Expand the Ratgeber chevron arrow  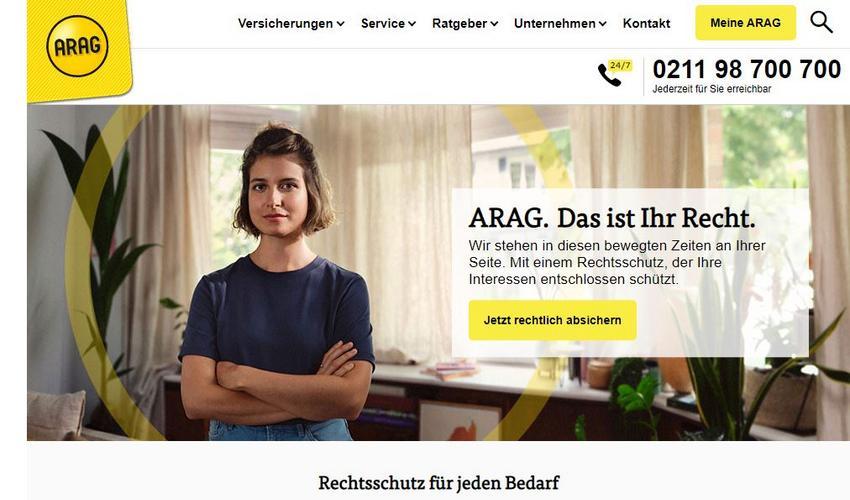click(494, 24)
